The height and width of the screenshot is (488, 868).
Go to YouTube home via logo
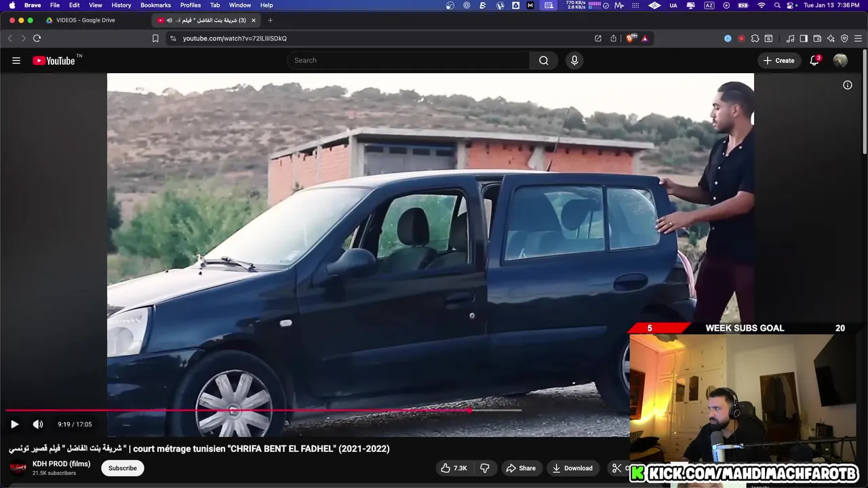(54, 60)
